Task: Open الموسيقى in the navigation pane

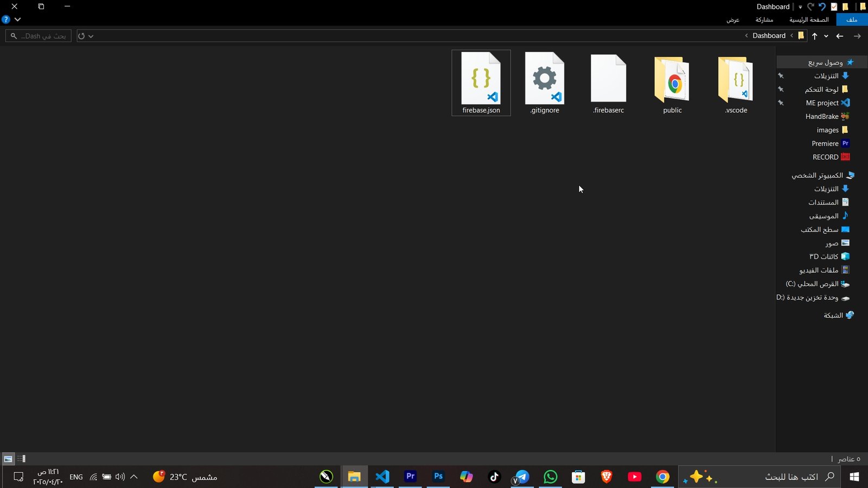Action: 829,216
